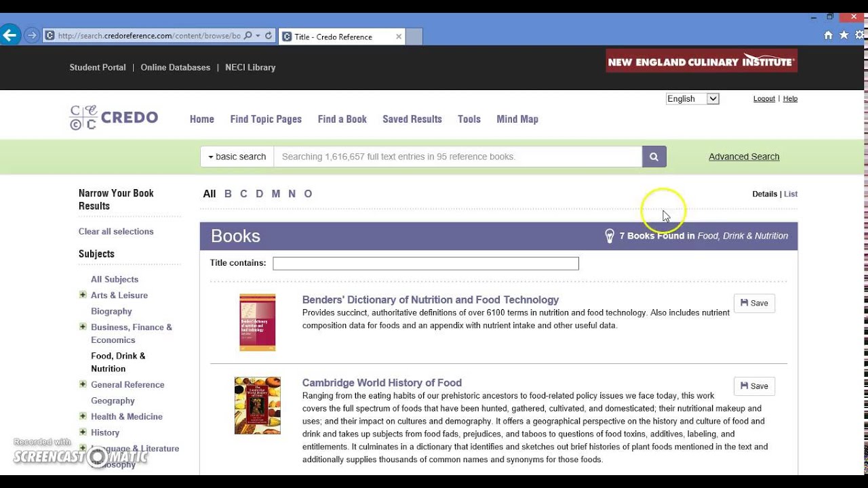Image resolution: width=868 pixels, height=488 pixels.
Task: Expand the History subject
Action: (83, 432)
